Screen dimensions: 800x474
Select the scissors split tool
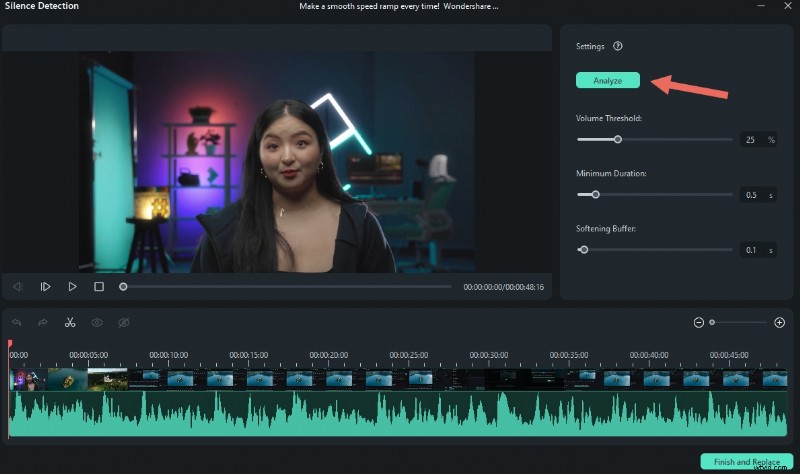(x=70, y=322)
